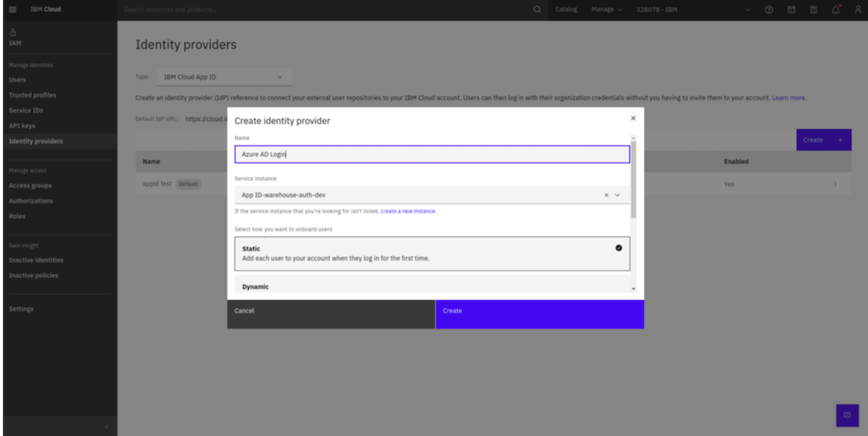Screen dimensions: 868x436
Task: Open Inactive identities page
Action: [x=36, y=261]
